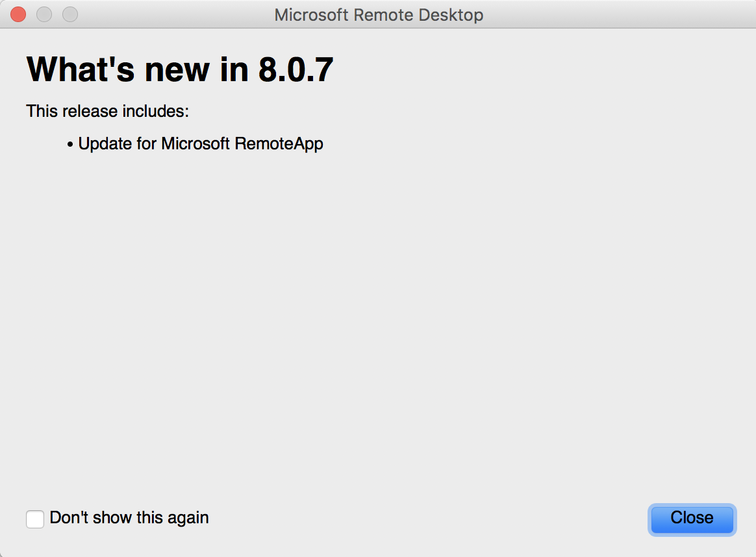The height and width of the screenshot is (557, 756).
Task: Click the word Microsoft in bullet item
Action: pyautogui.click(x=195, y=143)
